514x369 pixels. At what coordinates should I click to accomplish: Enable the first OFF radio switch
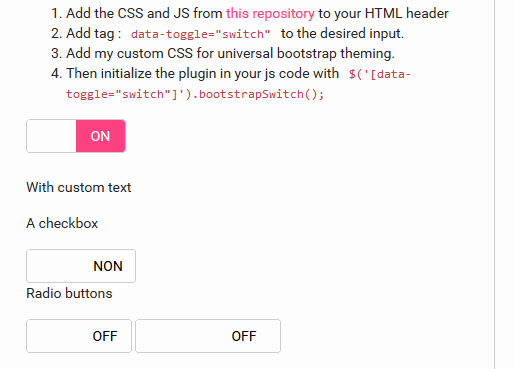tap(79, 336)
